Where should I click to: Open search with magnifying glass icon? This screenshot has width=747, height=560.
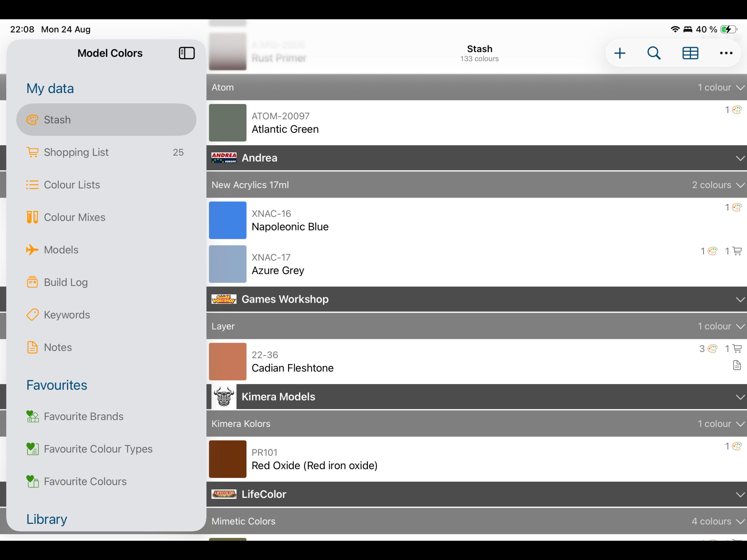tap(654, 53)
